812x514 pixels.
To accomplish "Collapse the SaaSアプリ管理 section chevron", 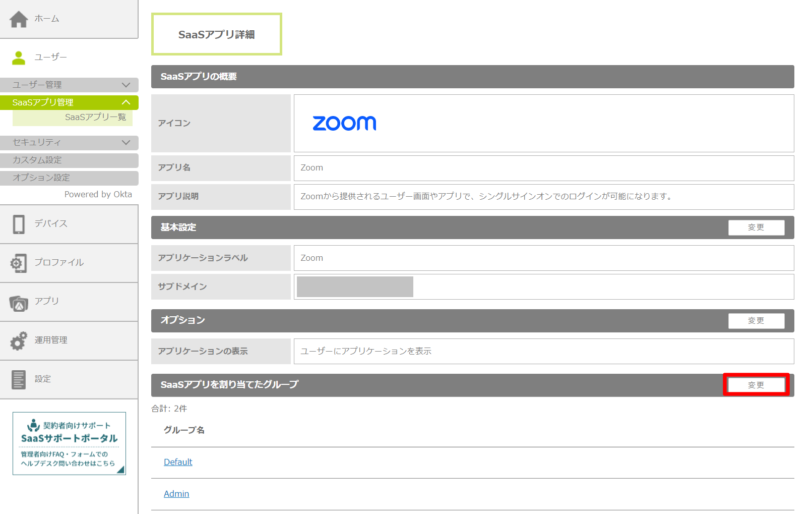I will point(126,102).
